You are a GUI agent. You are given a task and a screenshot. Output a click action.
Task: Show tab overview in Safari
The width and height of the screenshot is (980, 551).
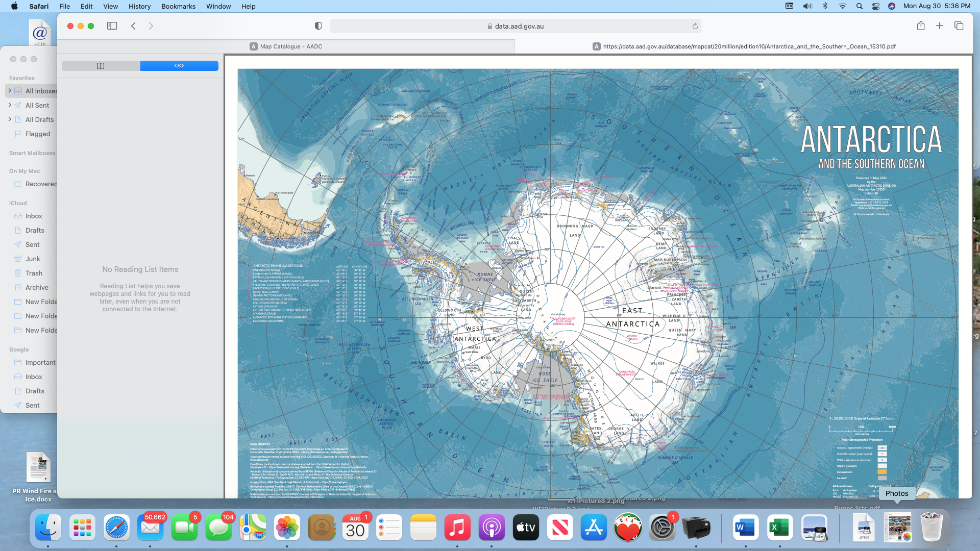(959, 26)
